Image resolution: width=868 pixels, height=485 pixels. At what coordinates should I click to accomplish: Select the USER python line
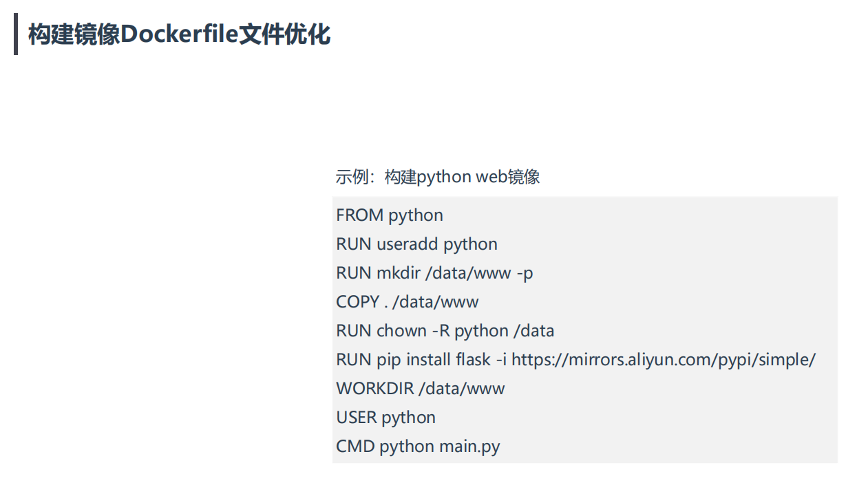coord(385,418)
